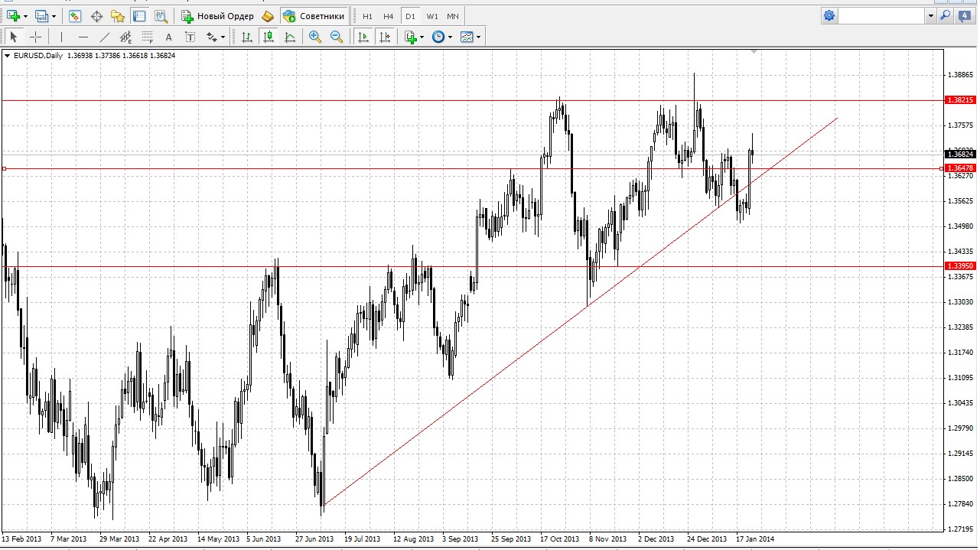
Task: Open the Indicators list dropdown arrow
Action: [422, 37]
